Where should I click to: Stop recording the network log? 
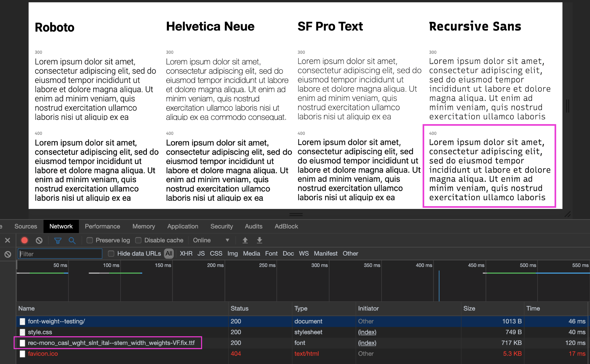click(24, 240)
